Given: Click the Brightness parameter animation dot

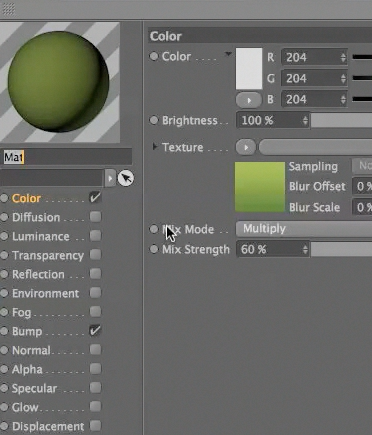Looking at the screenshot, I should [154, 120].
